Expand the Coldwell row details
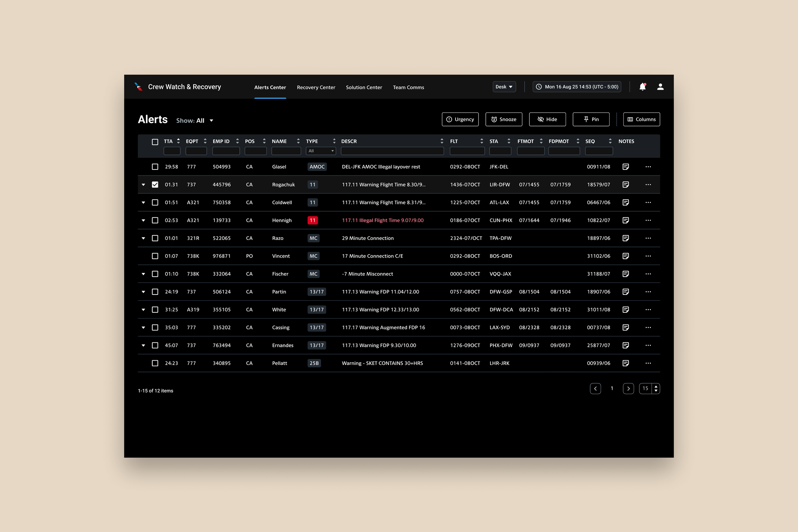This screenshot has height=532, width=798. coord(144,203)
